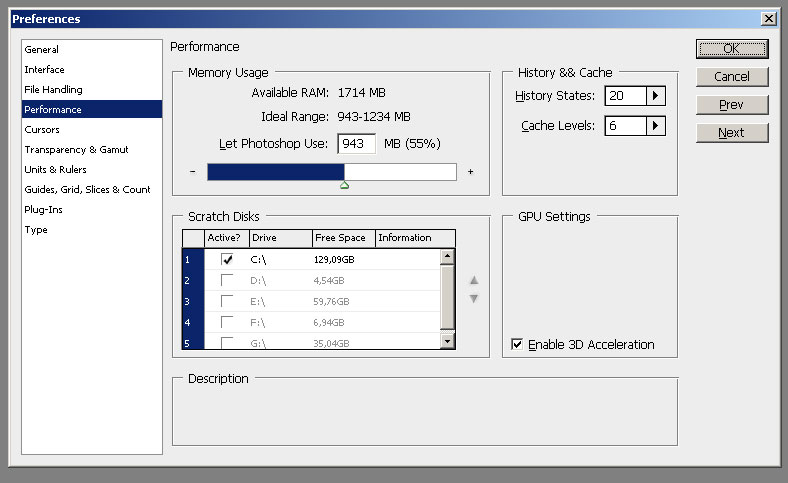Uncheck C:\ as active scratch disk
Viewport: 788px width, 483px height.
click(x=227, y=259)
